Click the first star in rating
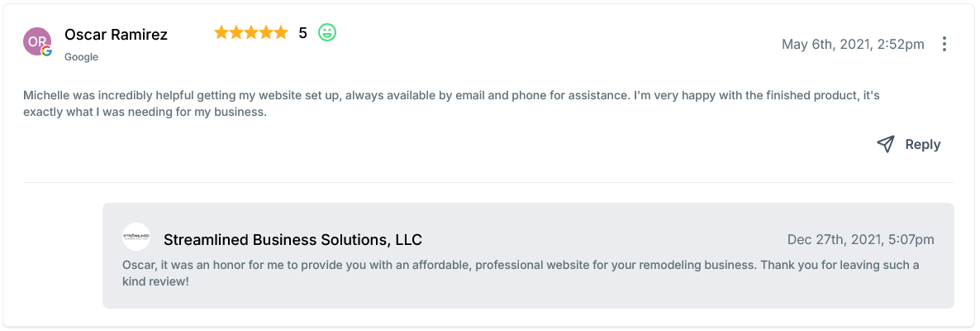980x331 pixels. tap(221, 33)
